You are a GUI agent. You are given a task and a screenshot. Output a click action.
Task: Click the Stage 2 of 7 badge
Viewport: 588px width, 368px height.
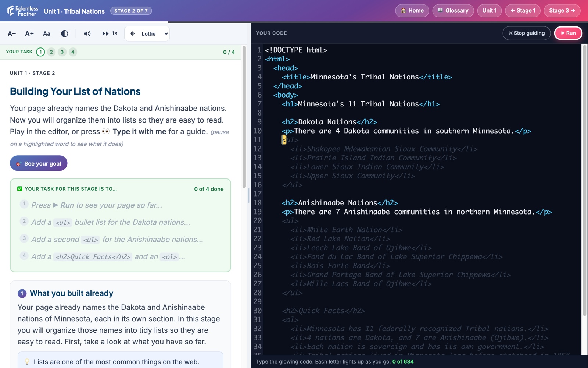pos(131,11)
